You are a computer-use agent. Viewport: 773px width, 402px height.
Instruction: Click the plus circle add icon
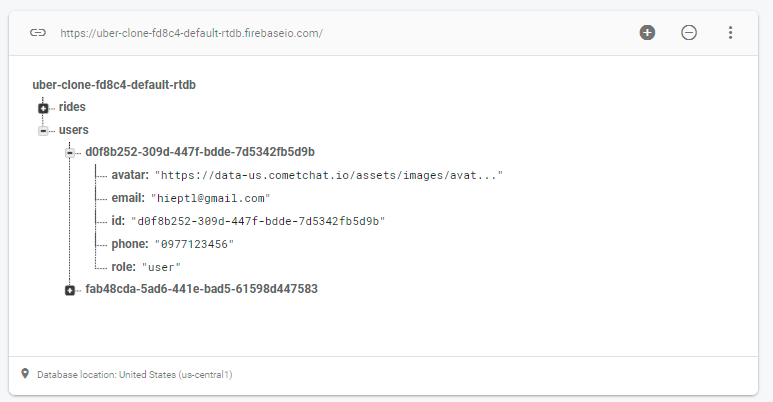(647, 33)
